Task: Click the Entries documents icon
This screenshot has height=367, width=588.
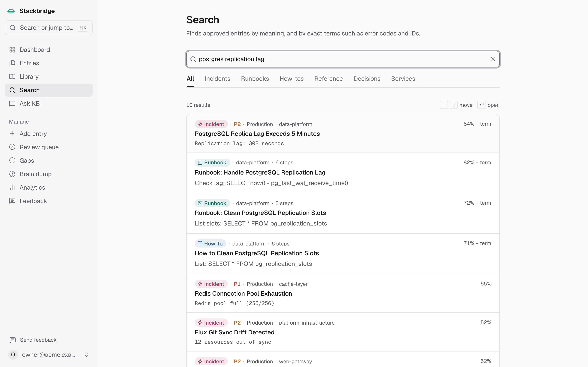Action: point(12,63)
